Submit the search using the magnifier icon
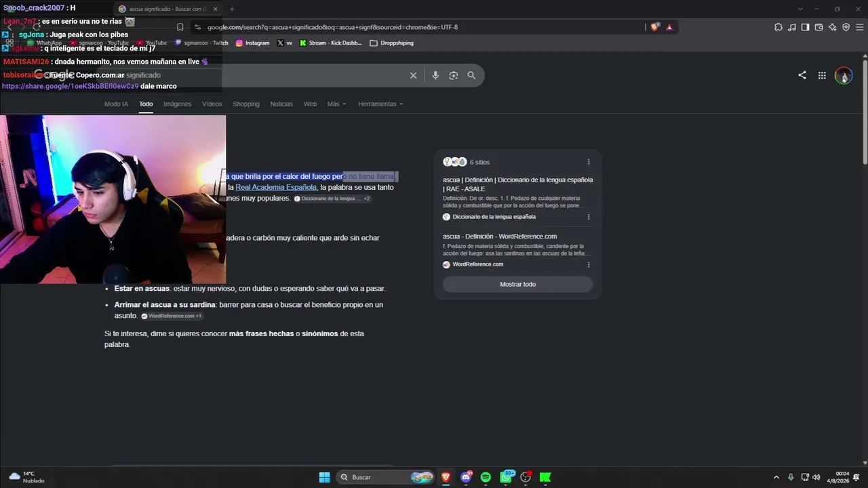The width and height of the screenshot is (868, 488). coord(471,75)
